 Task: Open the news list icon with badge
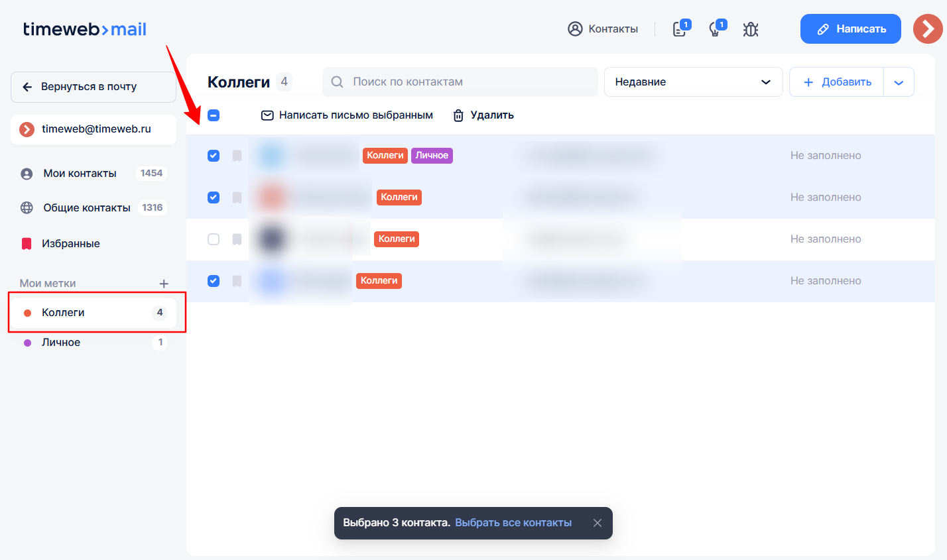tap(680, 29)
